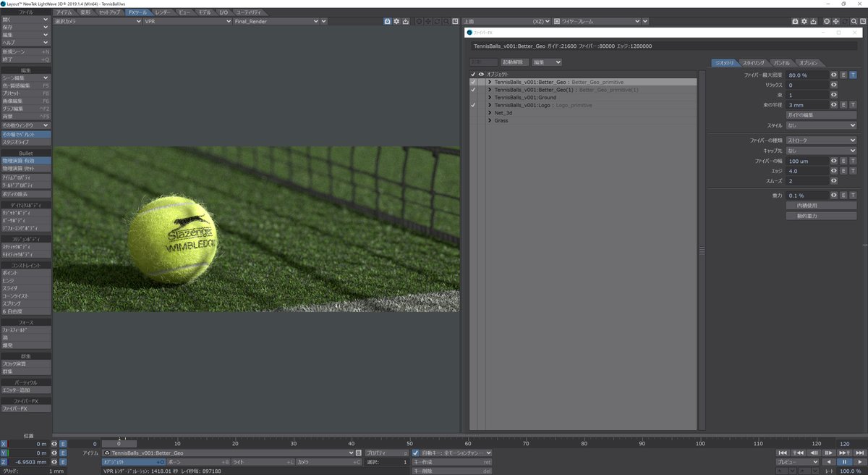Click envelope E button beside X position
This screenshot has width=868, height=475.
tap(63, 444)
